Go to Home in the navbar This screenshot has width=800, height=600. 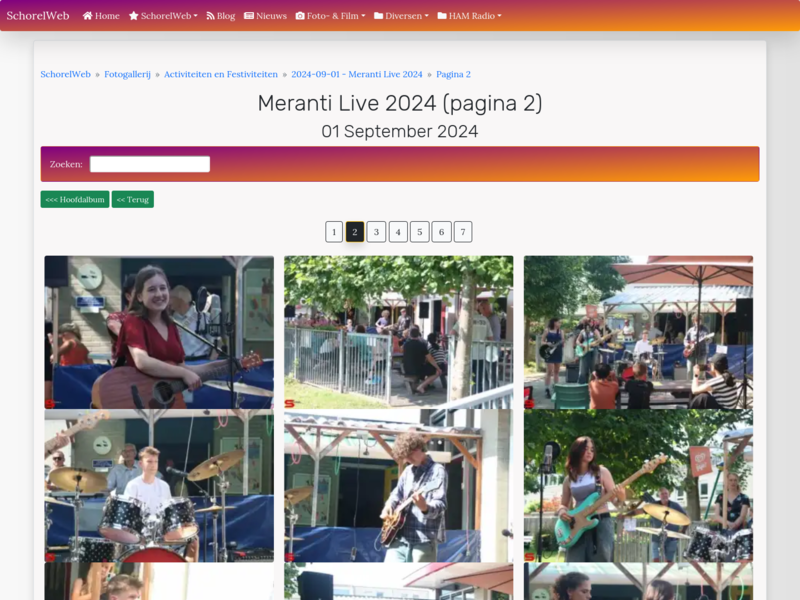click(x=101, y=16)
